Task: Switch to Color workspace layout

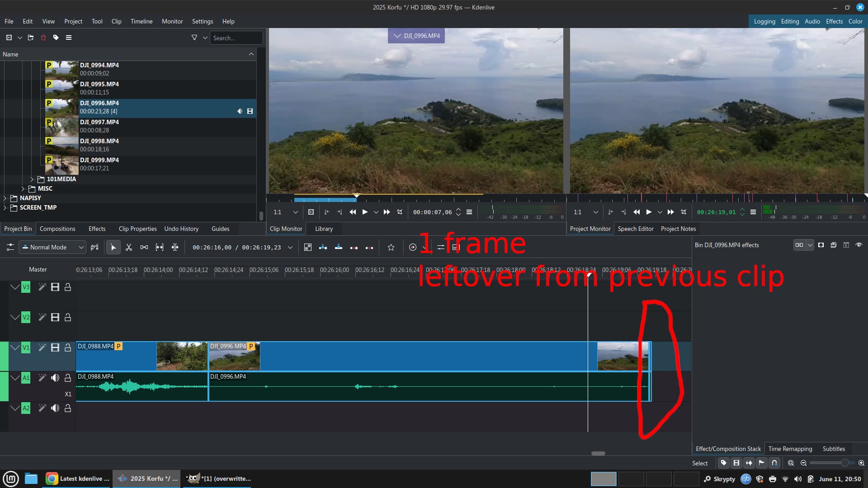Action: click(x=855, y=21)
